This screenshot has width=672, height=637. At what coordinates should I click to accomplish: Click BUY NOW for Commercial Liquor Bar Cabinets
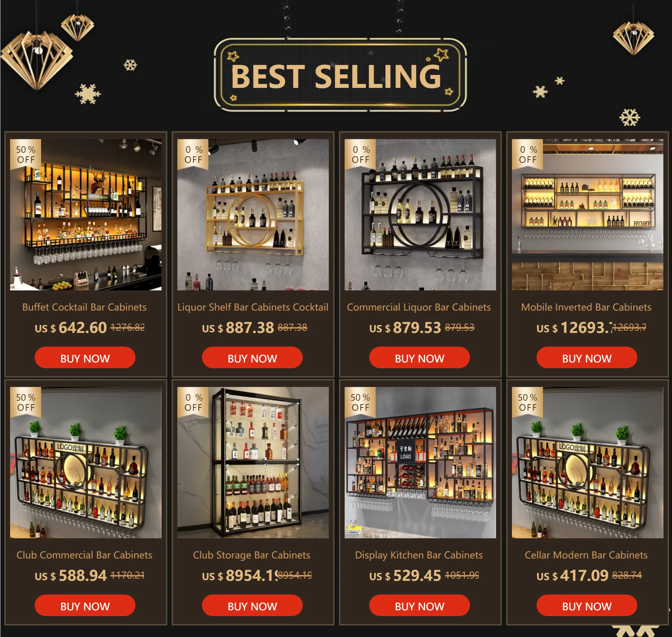click(420, 358)
